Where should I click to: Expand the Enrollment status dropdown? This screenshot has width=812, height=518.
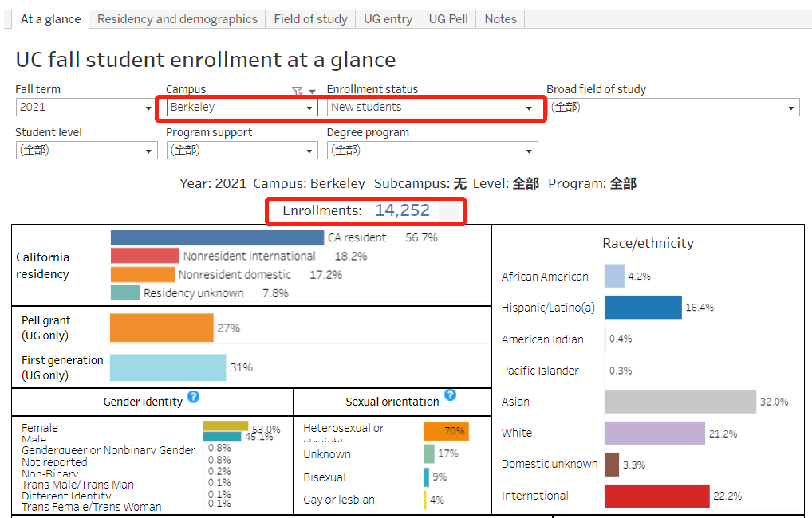click(x=432, y=108)
